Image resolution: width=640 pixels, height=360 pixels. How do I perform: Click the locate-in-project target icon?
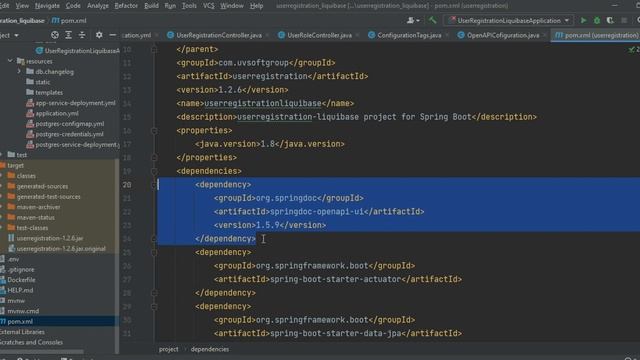54,35
